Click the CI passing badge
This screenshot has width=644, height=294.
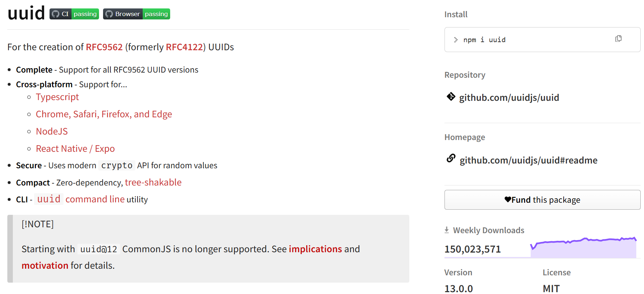74,14
